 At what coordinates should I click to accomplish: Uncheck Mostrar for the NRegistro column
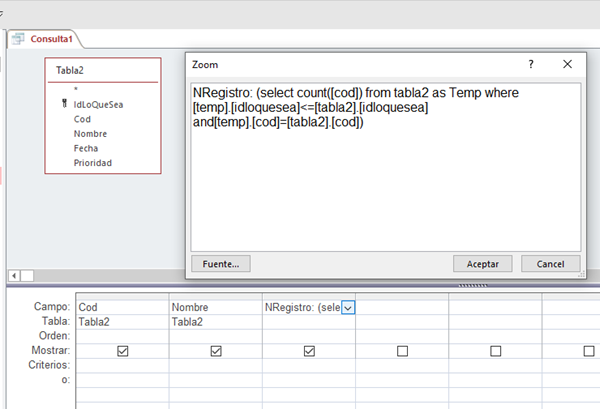309,351
